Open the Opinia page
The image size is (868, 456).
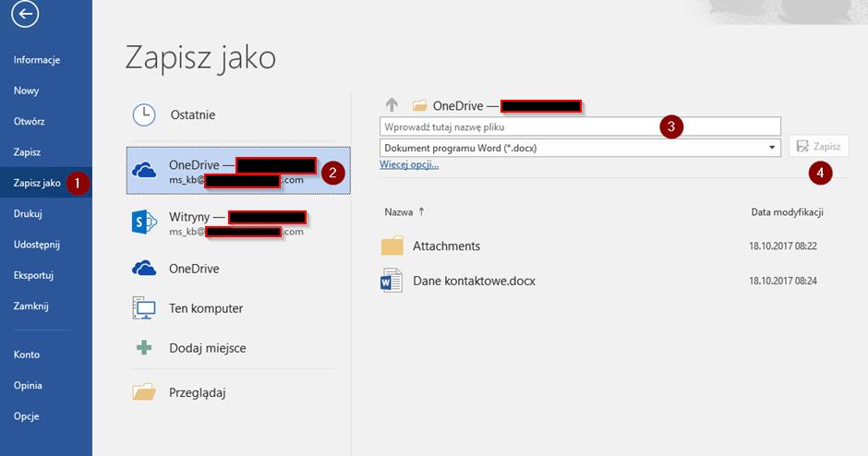coord(28,386)
